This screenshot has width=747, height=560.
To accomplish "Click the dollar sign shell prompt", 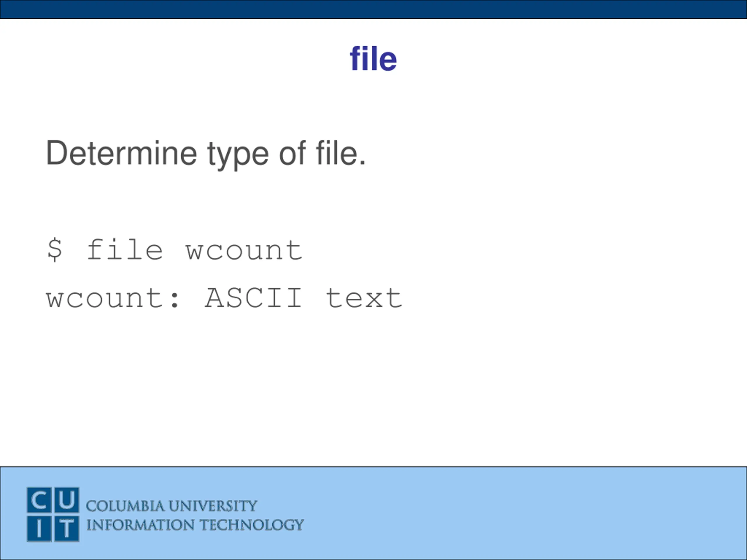I will coord(55,249).
